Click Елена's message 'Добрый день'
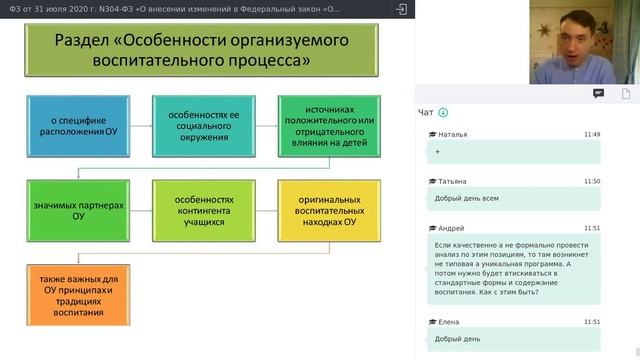The height and width of the screenshot is (360, 640). [x=514, y=340]
